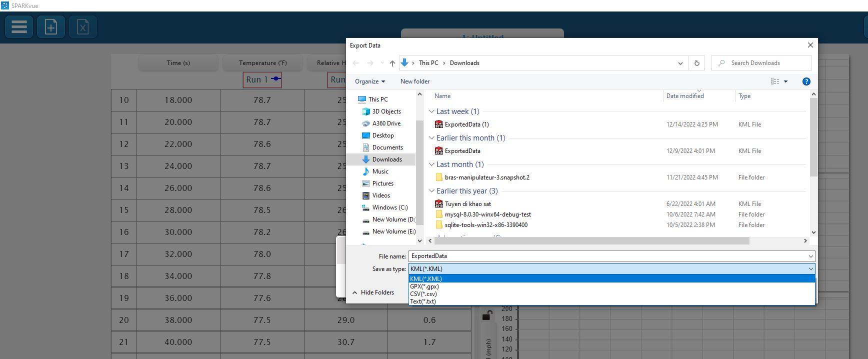Sort files by Type column
Image resolution: width=868 pixels, height=359 pixels.
tap(744, 96)
